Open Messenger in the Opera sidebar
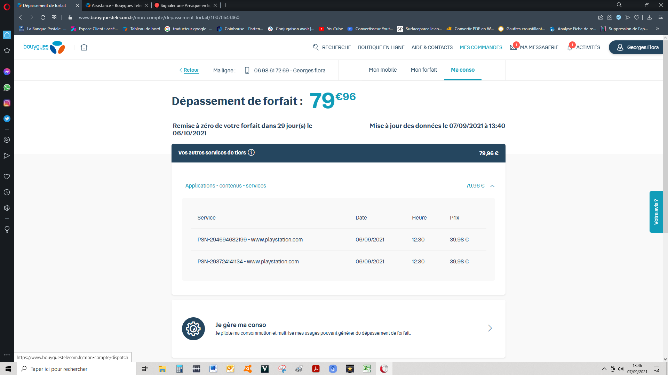 click(7, 72)
